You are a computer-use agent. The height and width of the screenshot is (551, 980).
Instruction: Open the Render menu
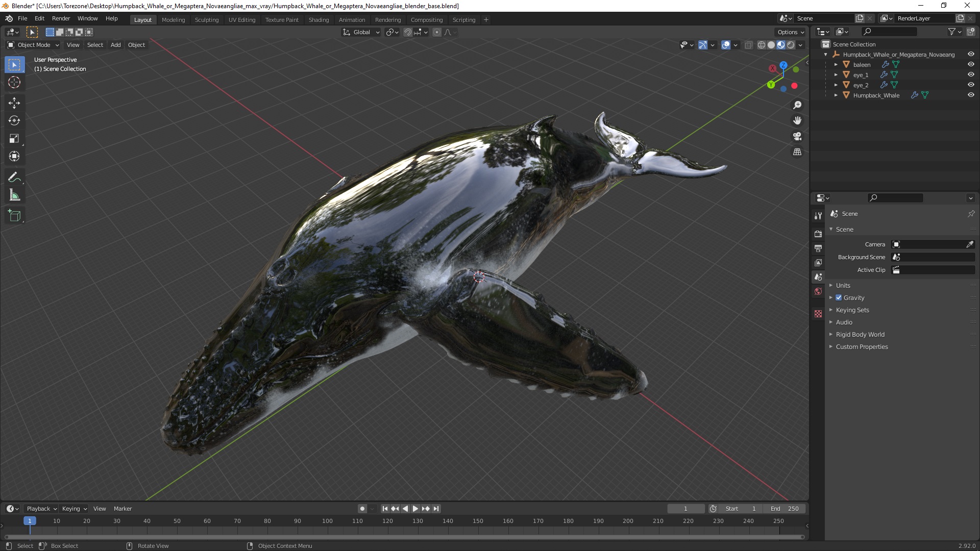(x=61, y=18)
